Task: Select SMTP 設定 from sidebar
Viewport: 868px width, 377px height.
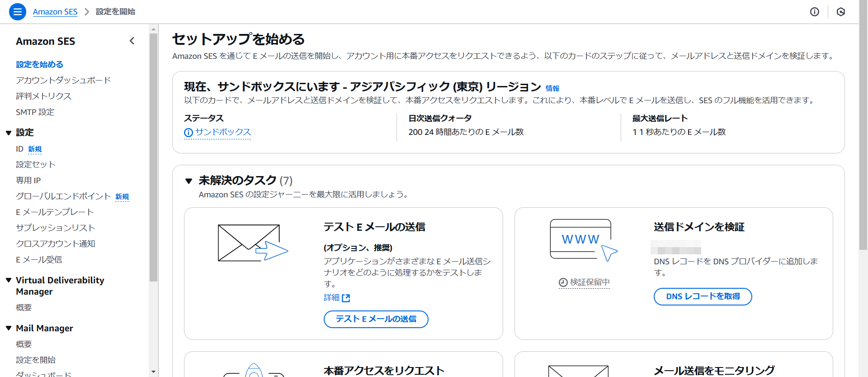Action: [x=35, y=112]
